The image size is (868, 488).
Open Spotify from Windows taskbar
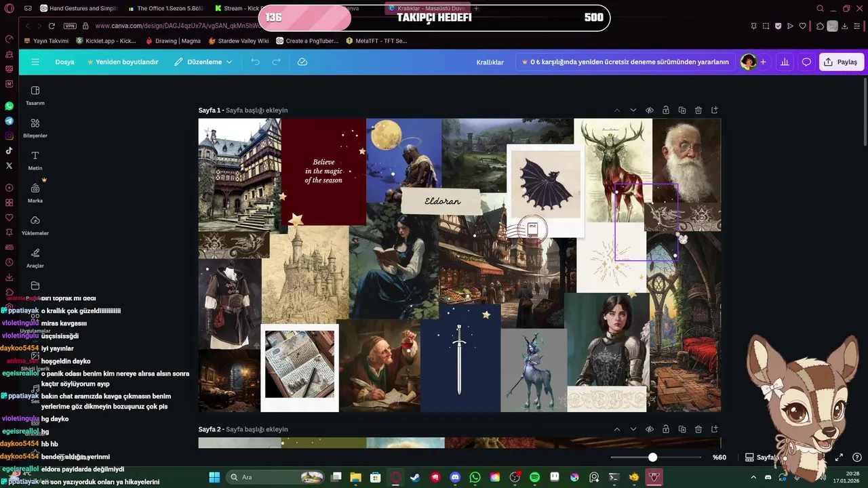534,477
